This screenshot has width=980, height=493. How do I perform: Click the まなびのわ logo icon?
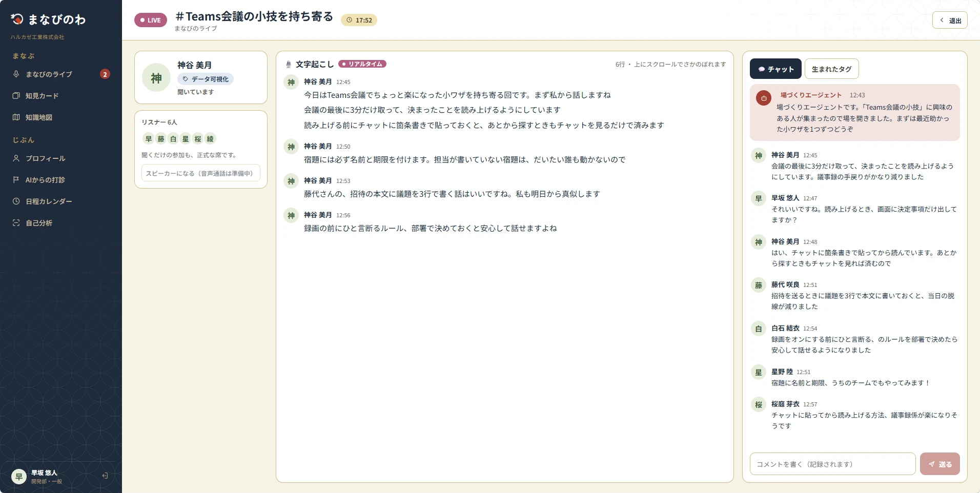pos(17,19)
